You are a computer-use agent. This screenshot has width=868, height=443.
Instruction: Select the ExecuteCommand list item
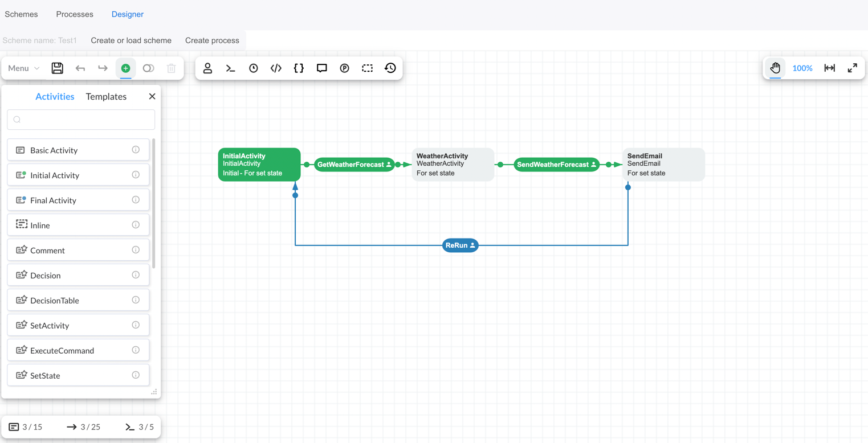[78, 351]
